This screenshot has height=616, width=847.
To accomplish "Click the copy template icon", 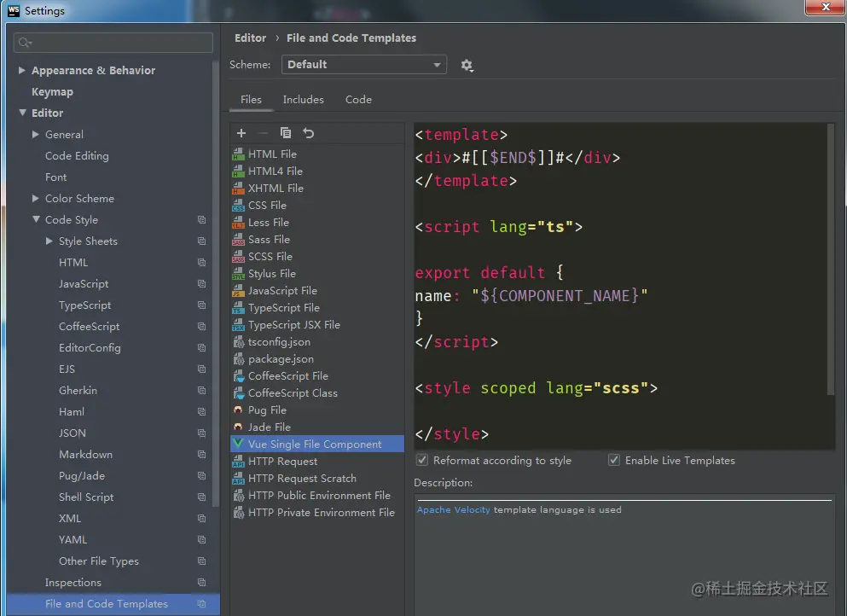I will click(286, 133).
